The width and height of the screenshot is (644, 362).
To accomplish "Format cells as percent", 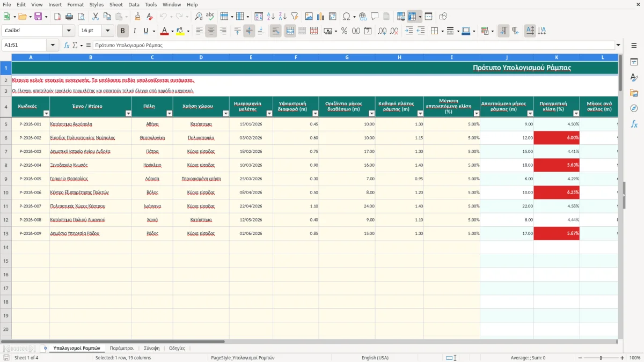I will [345, 31].
